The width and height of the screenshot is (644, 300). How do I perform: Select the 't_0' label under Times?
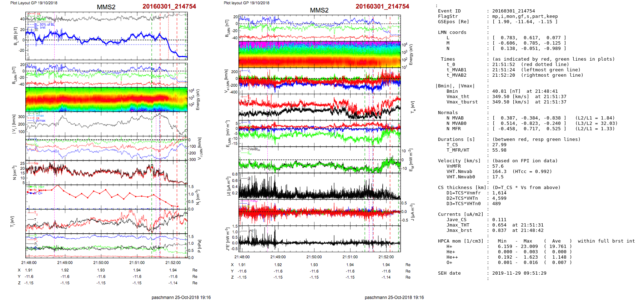(x=451, y=65)
